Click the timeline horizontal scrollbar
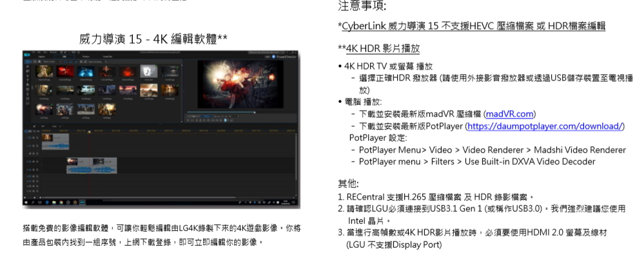This screenshot has width=644, height=271. pos(139,197)
